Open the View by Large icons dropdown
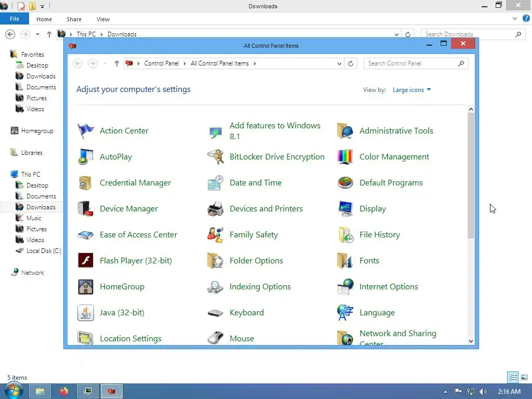The image size is (532, 399). point(411,90)
